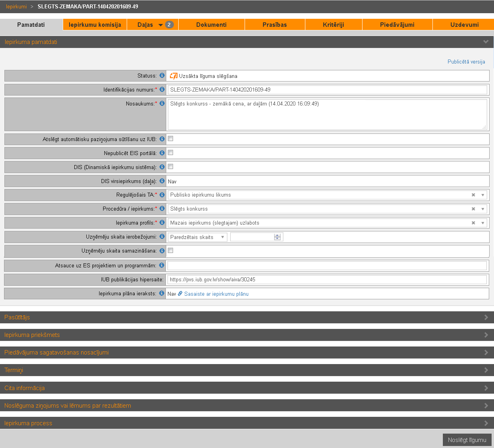
Task: Click info icon beside Uzņēmēju skaita samazināšana
Action: [x=162, y=251]
